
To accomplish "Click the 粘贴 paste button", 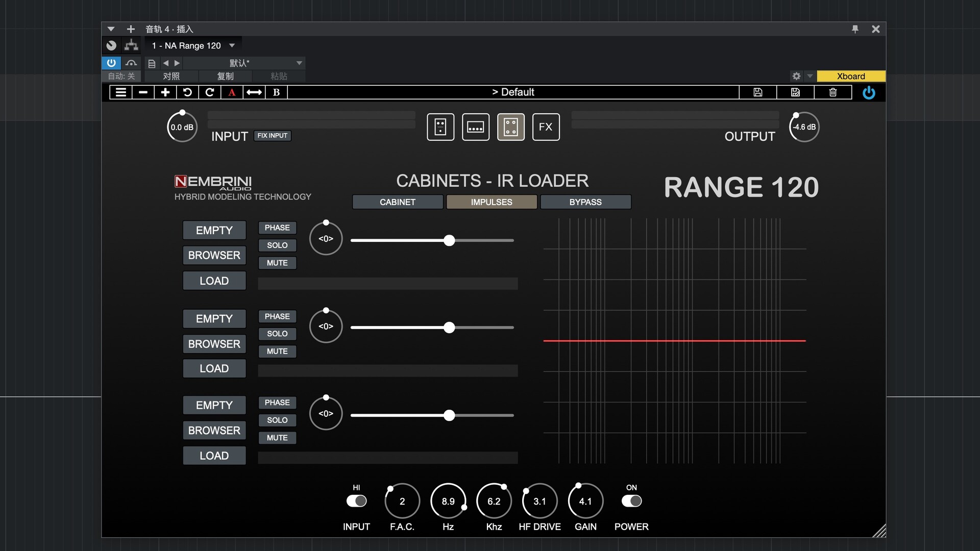I will pyautogui.click(x=279, y=76).
